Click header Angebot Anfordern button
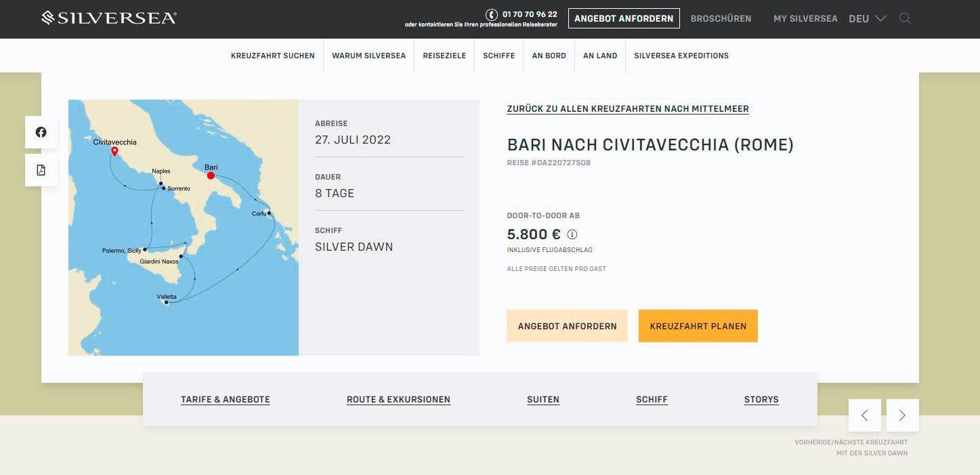Viewport: 980px width, 475px height. point(624,18)
